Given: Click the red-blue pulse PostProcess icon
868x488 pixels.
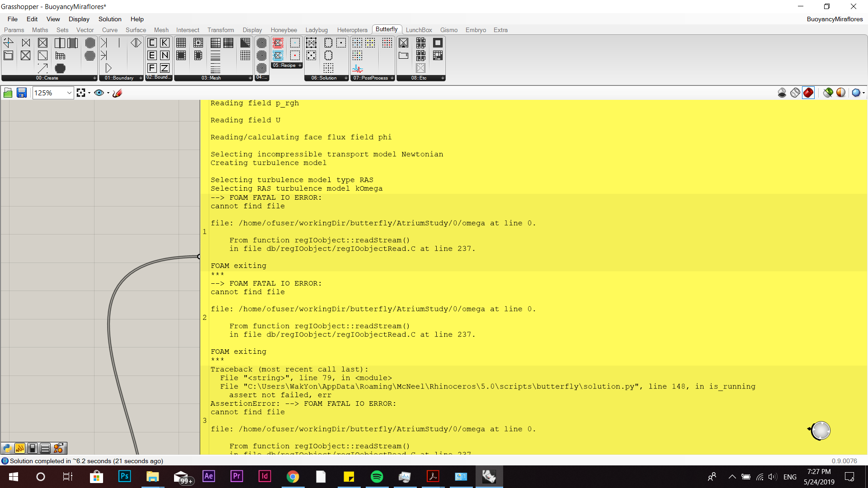Looking at the screenshot, I should tap(358, 69).
